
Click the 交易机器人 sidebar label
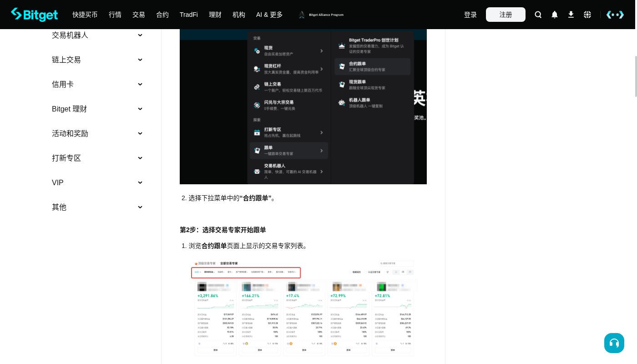coord(70,35)
